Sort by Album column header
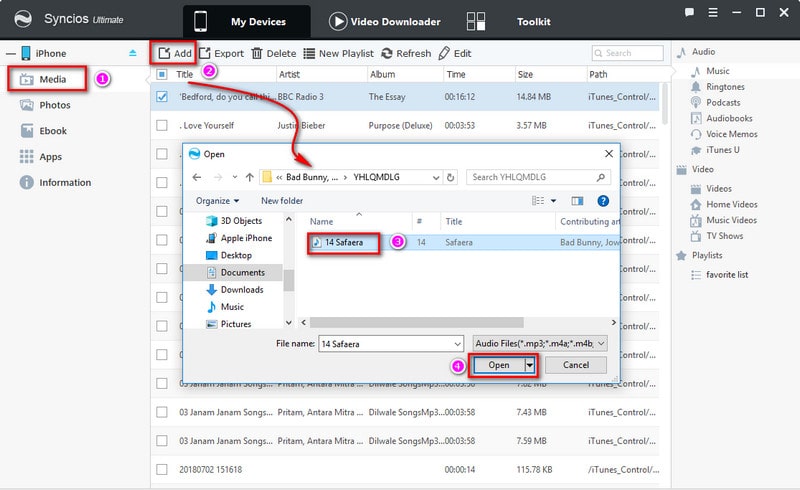This screenshot has height=490, width=800. pyautogui.click(x=382, y=75)
